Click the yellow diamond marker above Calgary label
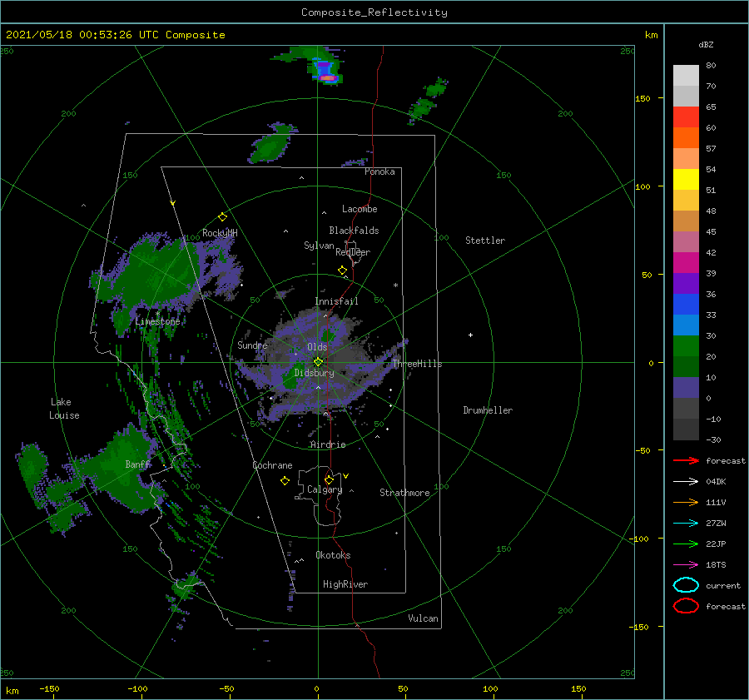Image resolution: width=749 pixels, height=700 pixels. point(329,479)
